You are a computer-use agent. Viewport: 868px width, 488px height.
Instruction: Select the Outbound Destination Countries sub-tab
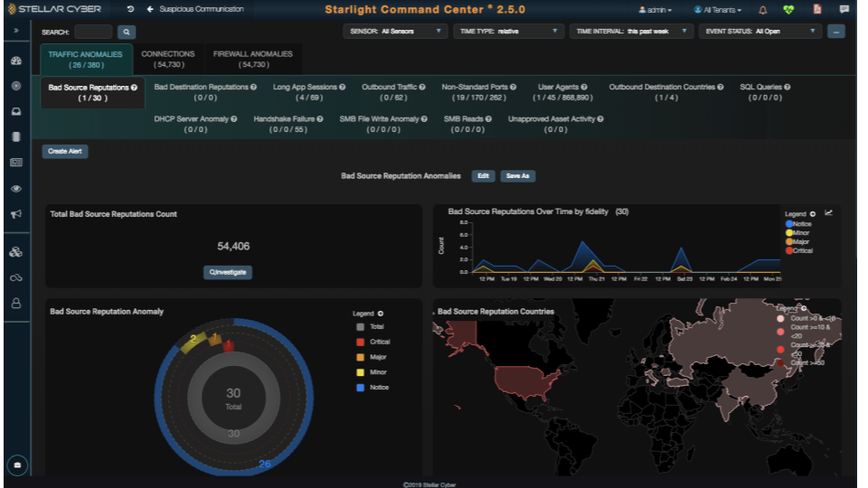(666, 92)
